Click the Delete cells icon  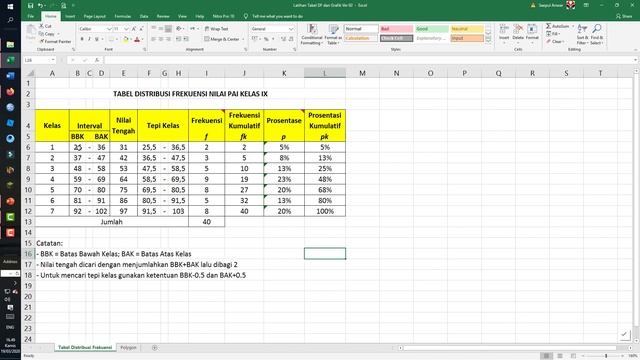click(x=518, y=32)
